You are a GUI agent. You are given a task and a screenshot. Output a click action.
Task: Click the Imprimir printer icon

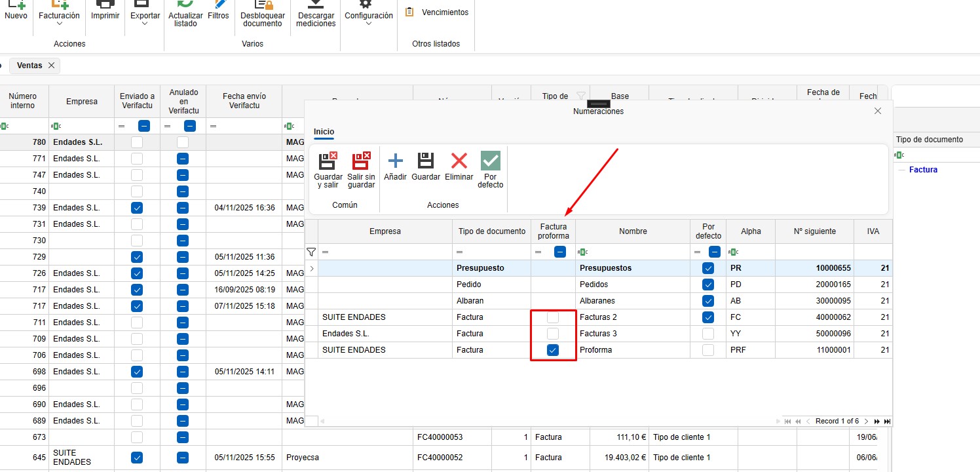point(105,5)
